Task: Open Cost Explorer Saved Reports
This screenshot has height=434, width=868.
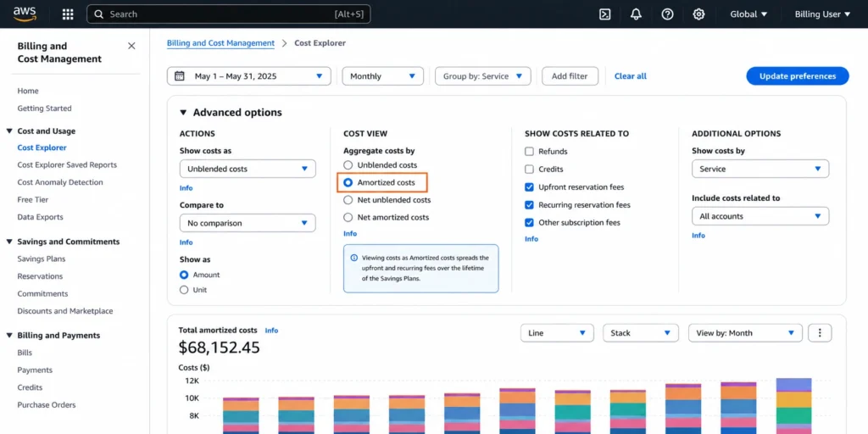Action: pyautogui.click(x=67, y=165)
